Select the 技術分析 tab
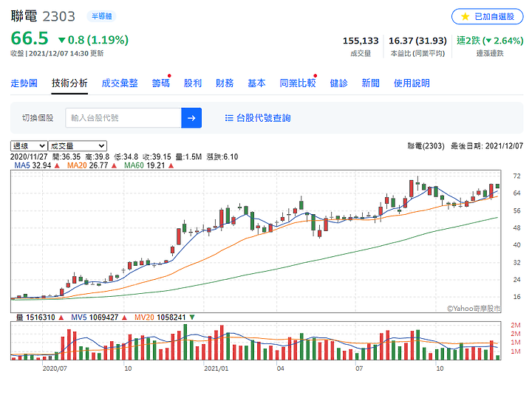The image size is (532, 398). click(x=69, y=83)
